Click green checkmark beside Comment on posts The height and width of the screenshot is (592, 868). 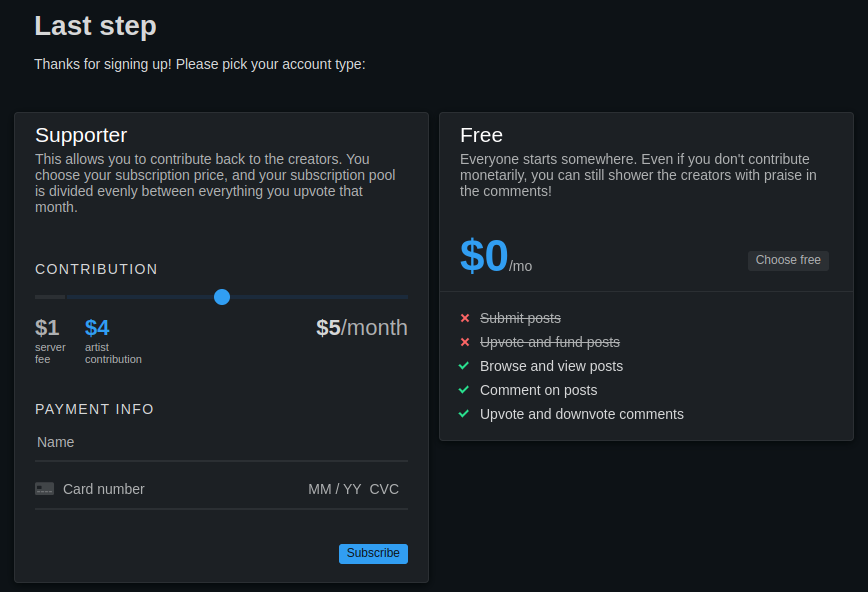point(464,390)
